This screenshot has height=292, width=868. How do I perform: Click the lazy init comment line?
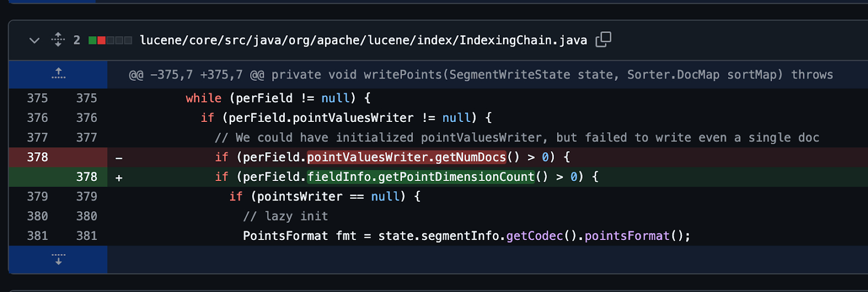pos(285,216)
